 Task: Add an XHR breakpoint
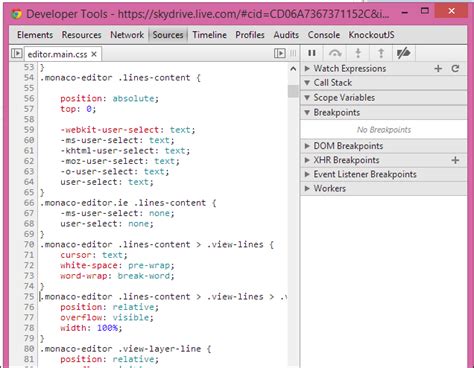pyautogui.click(x=455, y=160)
